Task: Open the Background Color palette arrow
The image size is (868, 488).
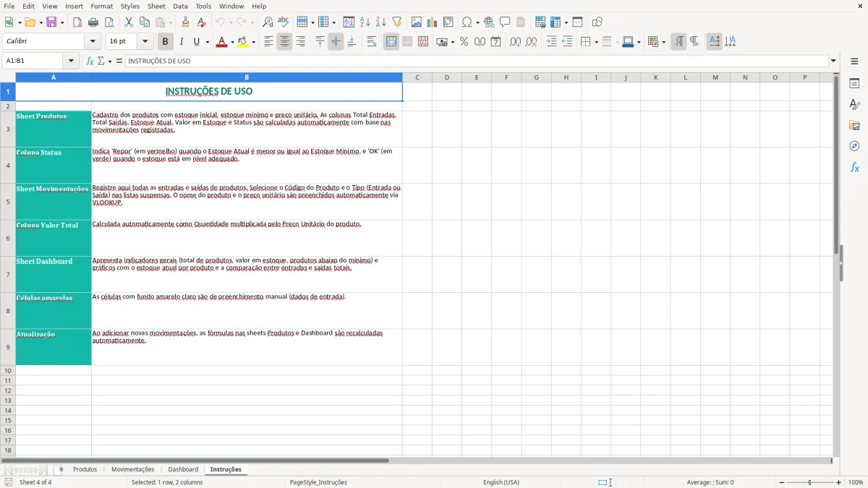Action: coord(253,42)
